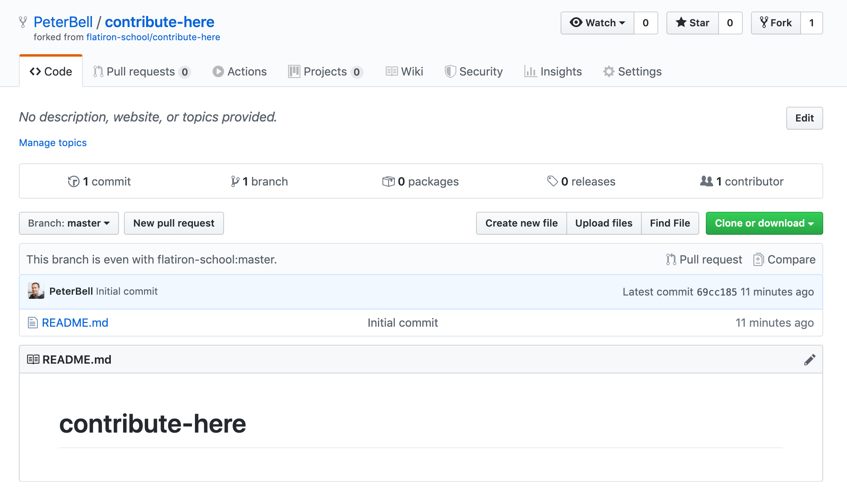
Task: Click the PeterBell avatar thumbnail
Action: click(x=36, y=291)
